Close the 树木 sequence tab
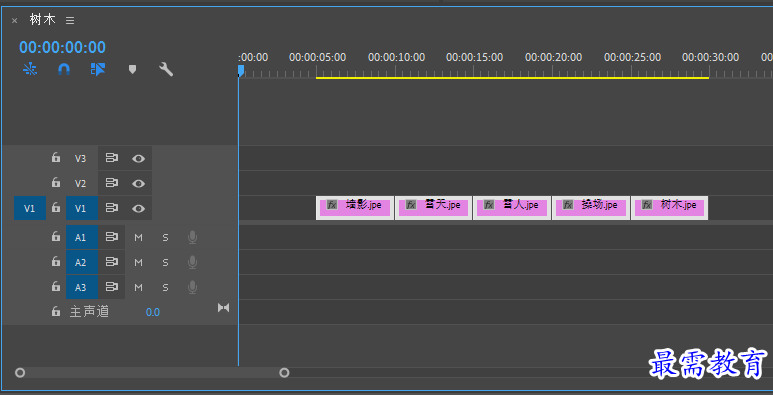Viewport: 773px width, 395px height. coord(14,21)
